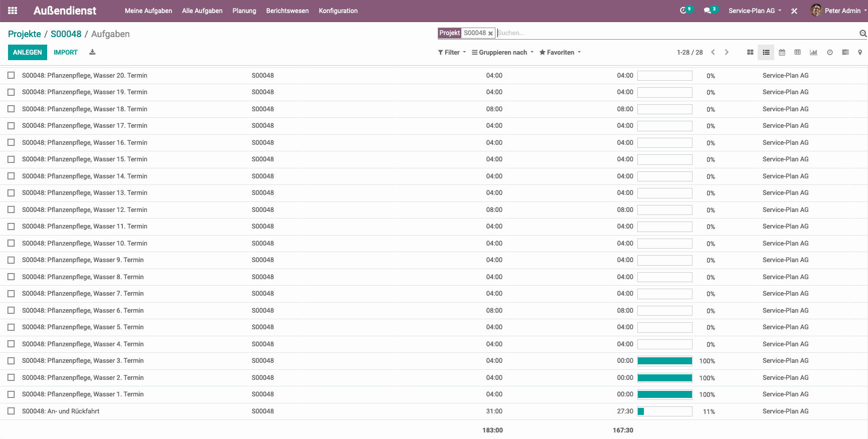Click the 1-28 / 28 pager text

point(689,52)
